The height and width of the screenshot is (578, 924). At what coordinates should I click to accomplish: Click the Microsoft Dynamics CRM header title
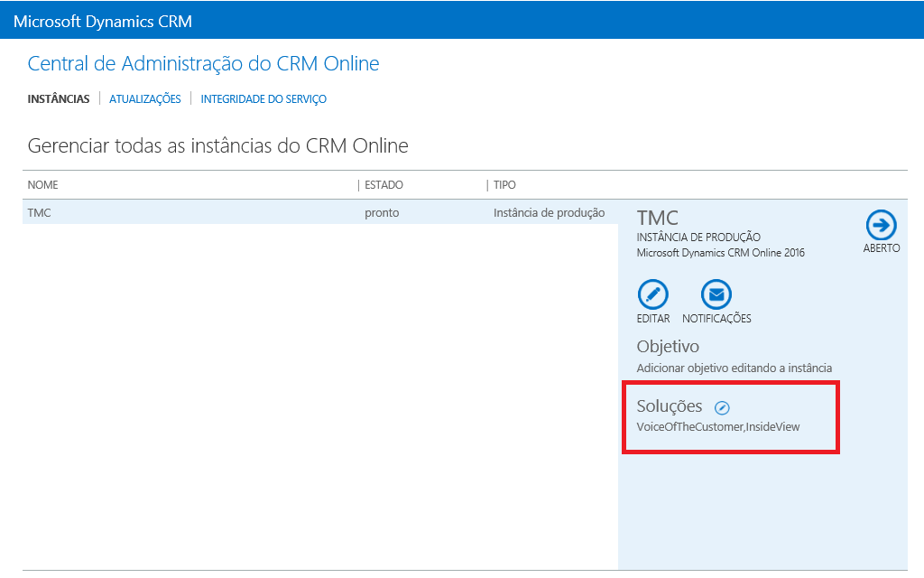(x=103, y=20)
